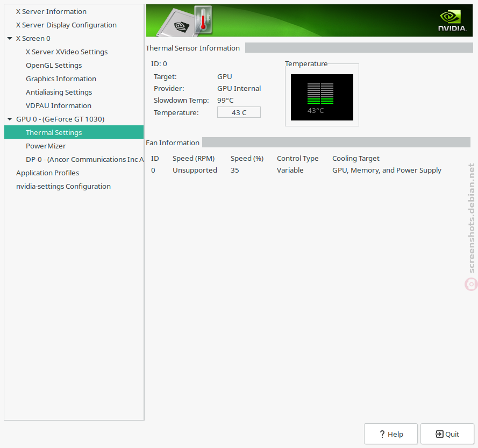
Task: Open X Server XVideo Settings
Action: coord(67,52)
